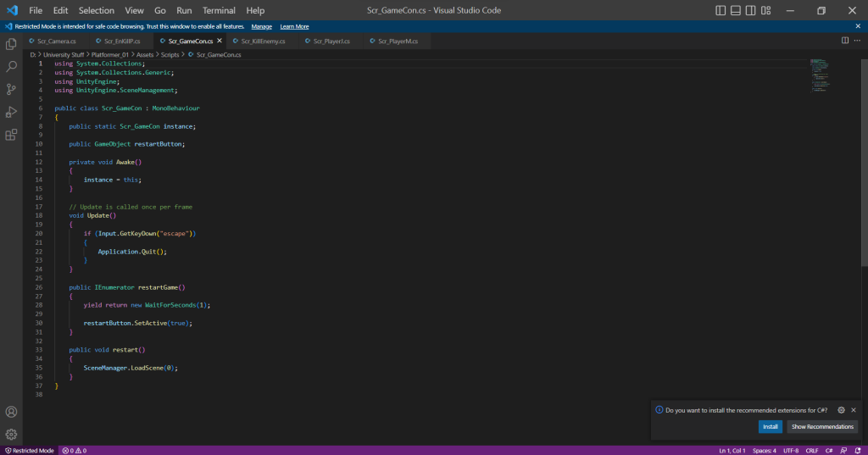The height and width of the screenshot is (455, 868).
Task: Click Install in the C# extensions notification
Action: 770,426
